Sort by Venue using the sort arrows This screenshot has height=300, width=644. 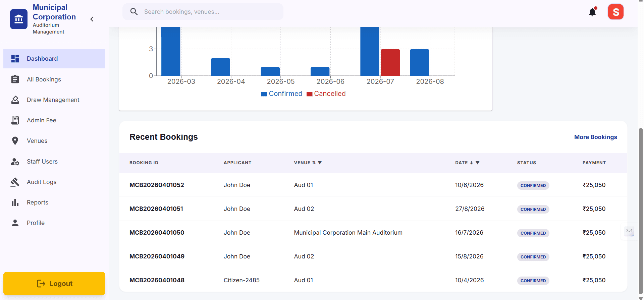click(314, 163)
